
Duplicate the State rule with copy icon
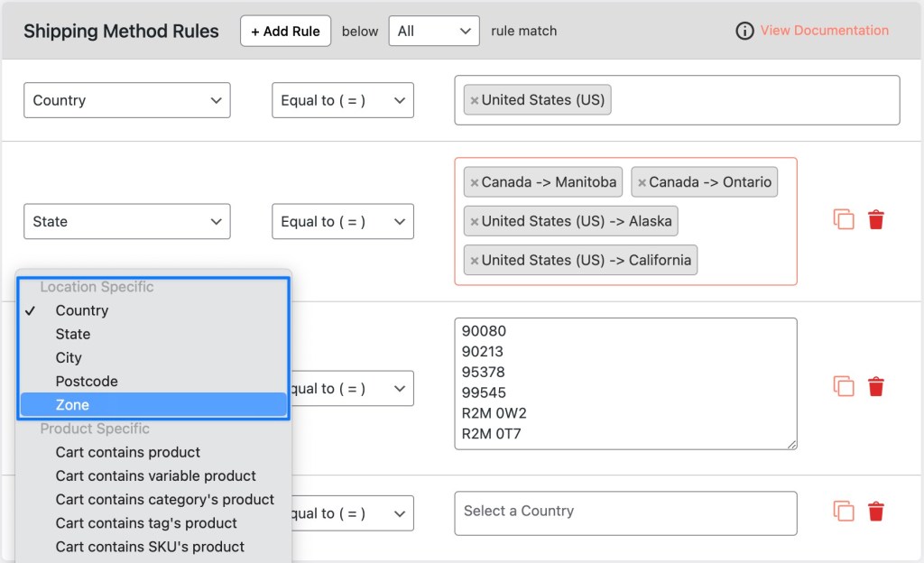(844, 220)
